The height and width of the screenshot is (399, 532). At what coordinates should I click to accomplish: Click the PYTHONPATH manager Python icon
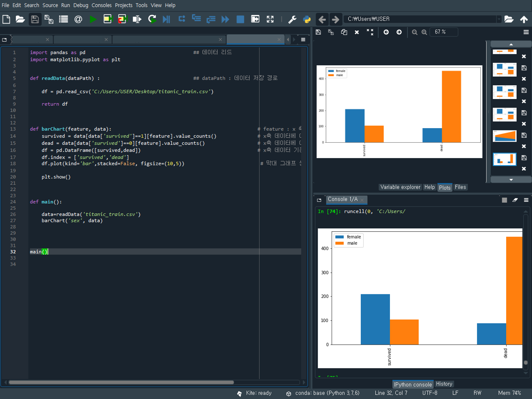[307, 19]
